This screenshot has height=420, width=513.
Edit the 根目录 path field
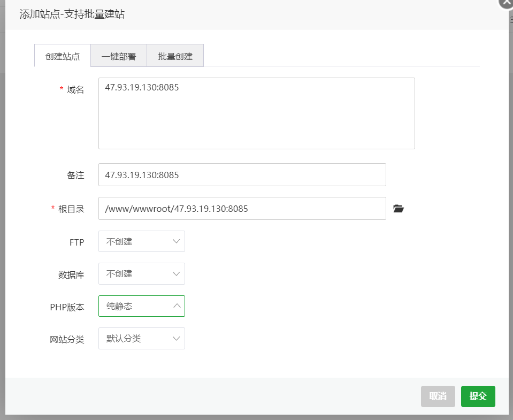click(x=242, y=208)
